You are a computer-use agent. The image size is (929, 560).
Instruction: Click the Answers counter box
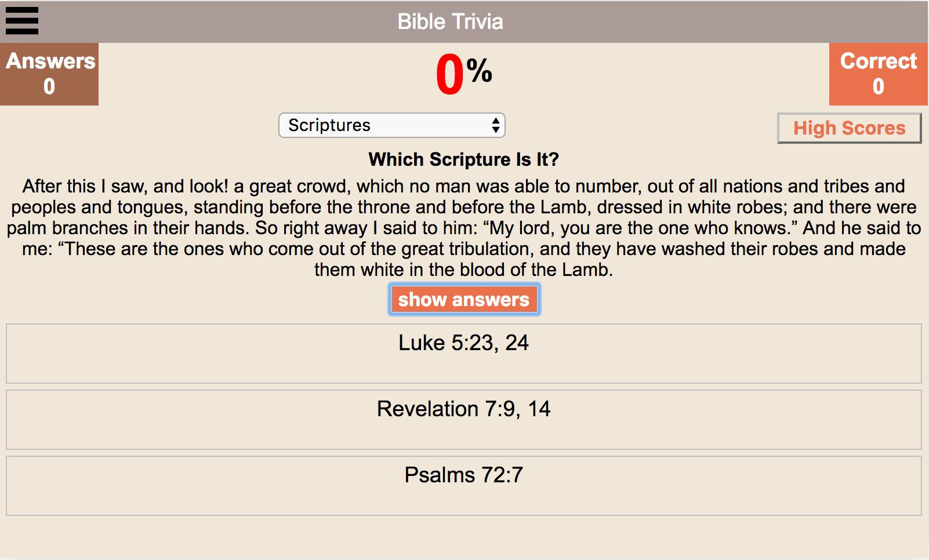click(49, 74)
